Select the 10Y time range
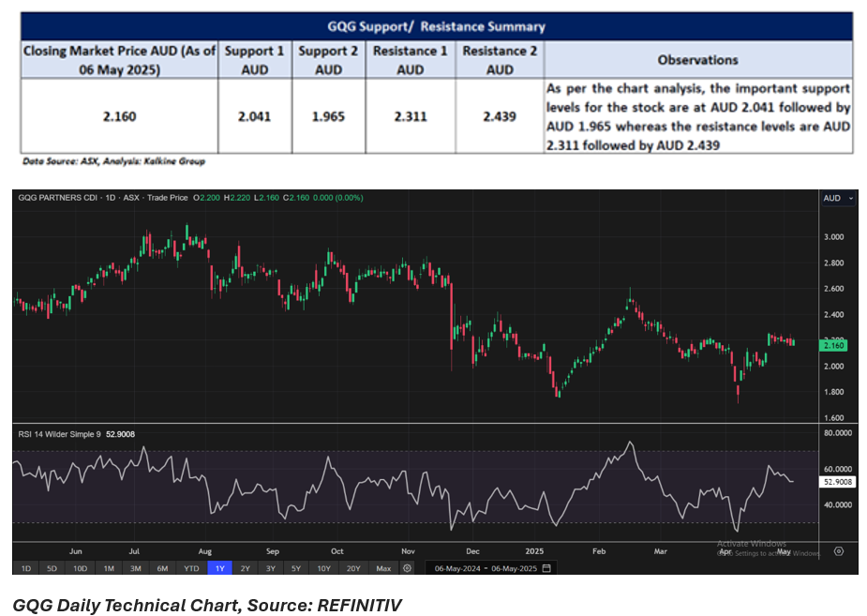 [x=324, y=568]
